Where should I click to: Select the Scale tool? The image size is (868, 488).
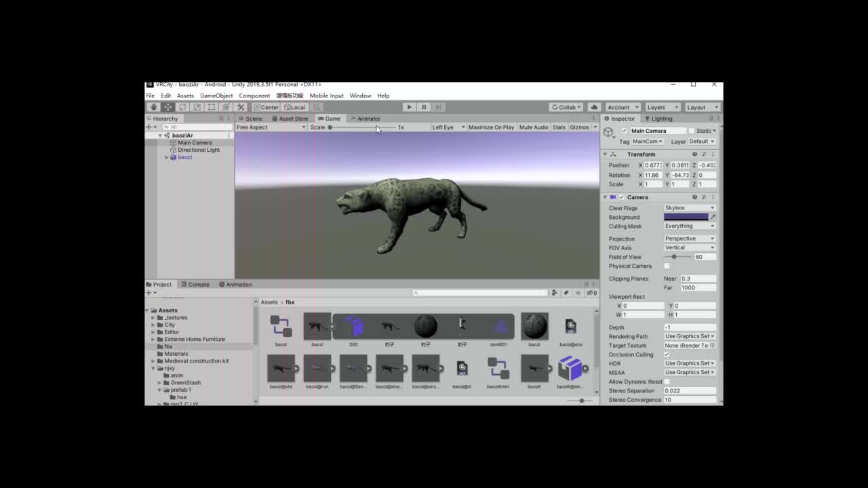coord(197,107)
